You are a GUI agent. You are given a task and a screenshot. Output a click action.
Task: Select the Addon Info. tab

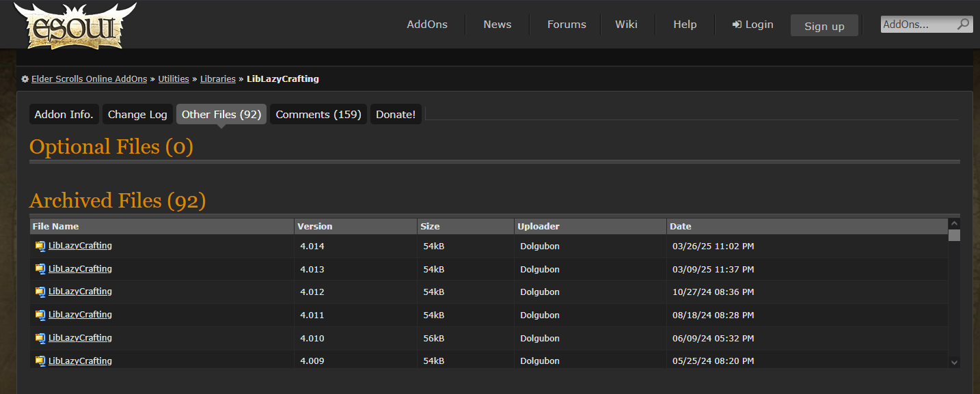64,115
